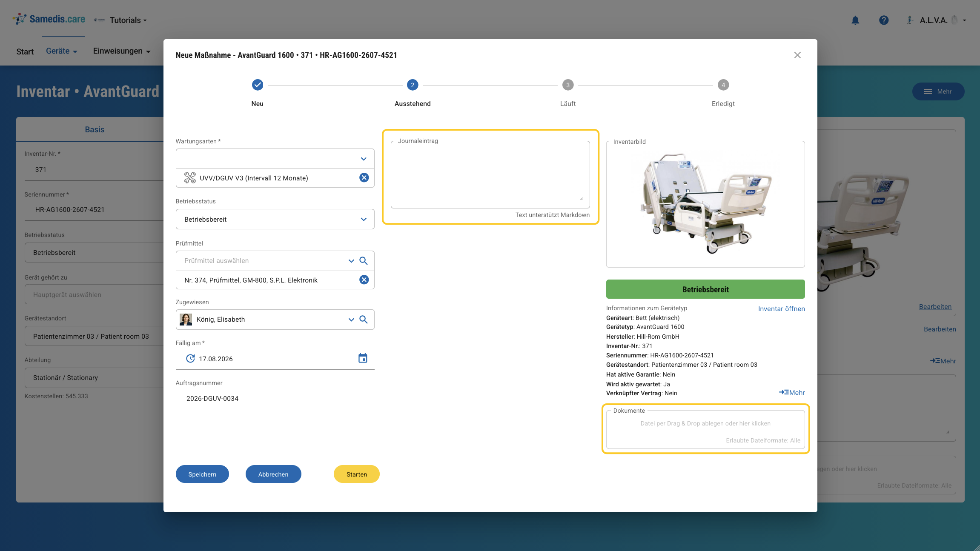Click the Betriebsstatus field in background page
This screenshot has width=980, height=551.
click(94, 253)
